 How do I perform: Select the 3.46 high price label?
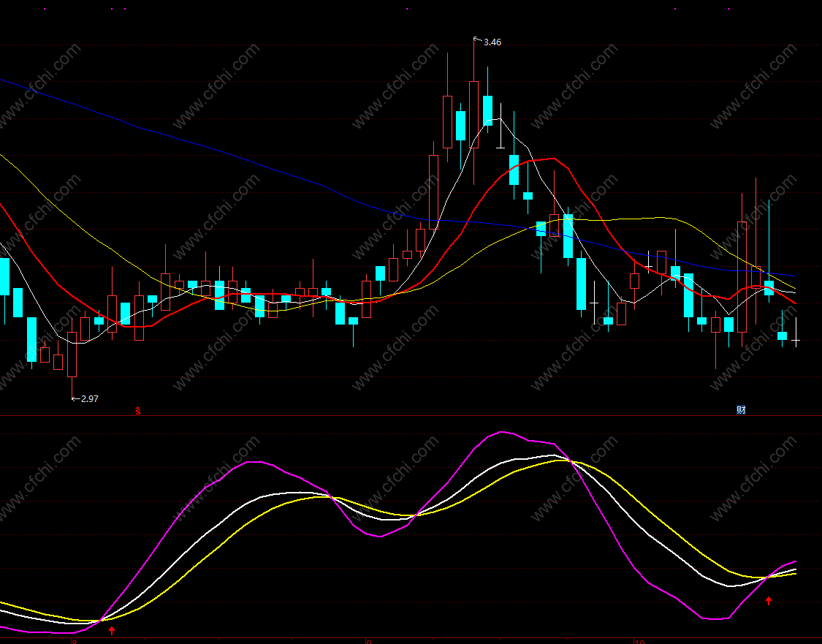pos(492,42)
